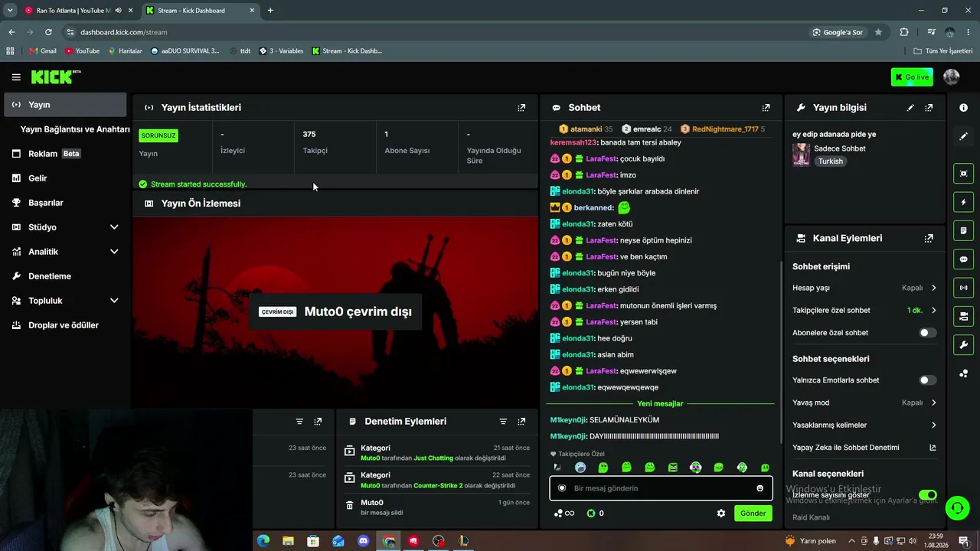Click the Go live button

(x=912, y=77)
